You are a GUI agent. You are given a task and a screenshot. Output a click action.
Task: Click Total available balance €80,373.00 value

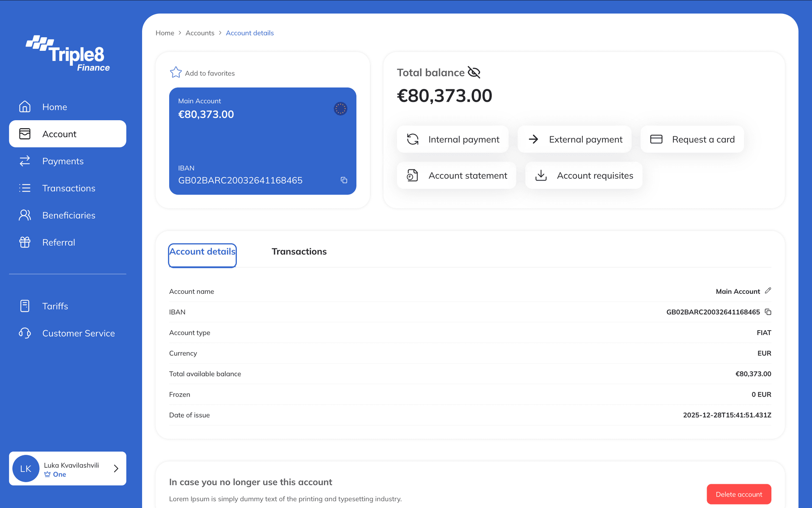pyautogui.click(x=753, y=374)
